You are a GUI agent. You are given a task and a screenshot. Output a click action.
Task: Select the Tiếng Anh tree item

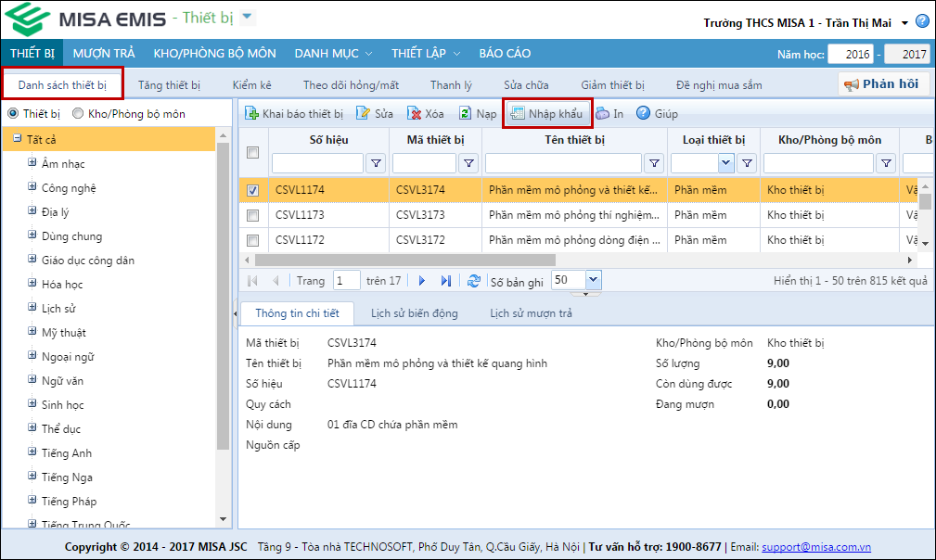click(67, 452)
